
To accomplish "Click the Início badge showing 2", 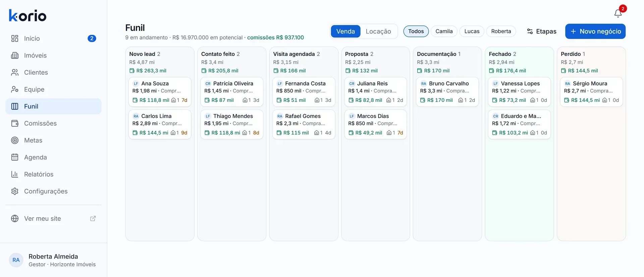I will click(92, 39).
